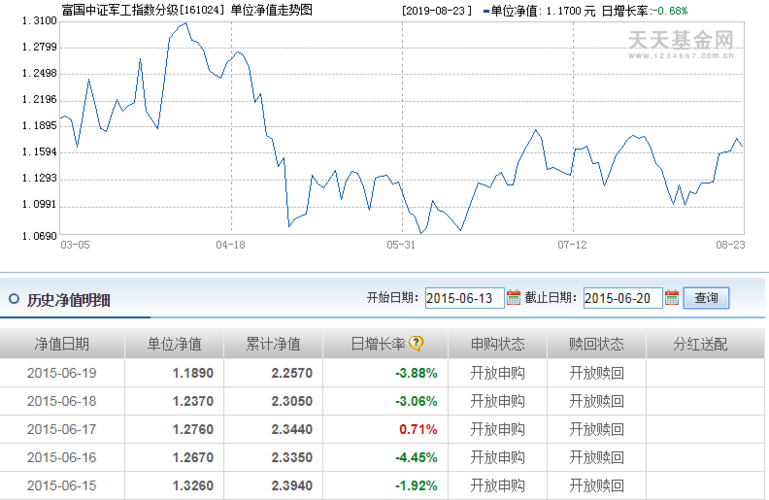Focus the 截止日期 field showing 2015-06-20

click(623, 298)
